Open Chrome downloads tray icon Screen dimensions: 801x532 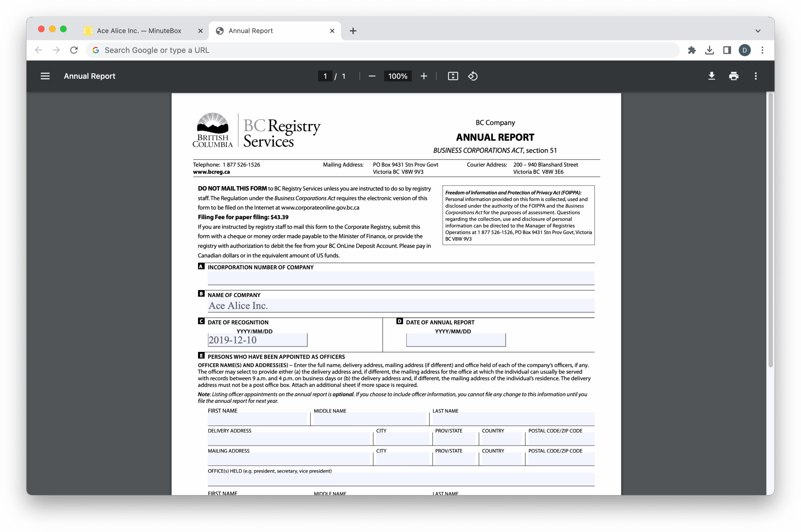[709, 50]
